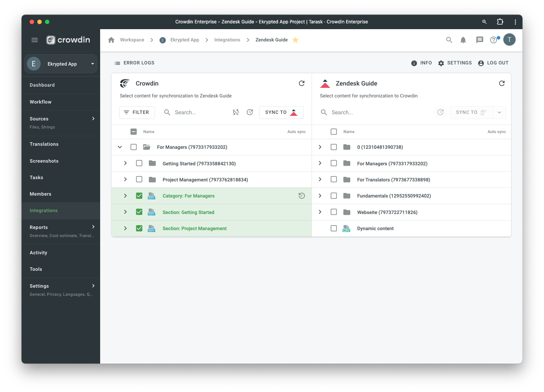This screenshot has height=392, width=544.
Task: Open the user avatar T menu
Action: click(x=509, y=40)
